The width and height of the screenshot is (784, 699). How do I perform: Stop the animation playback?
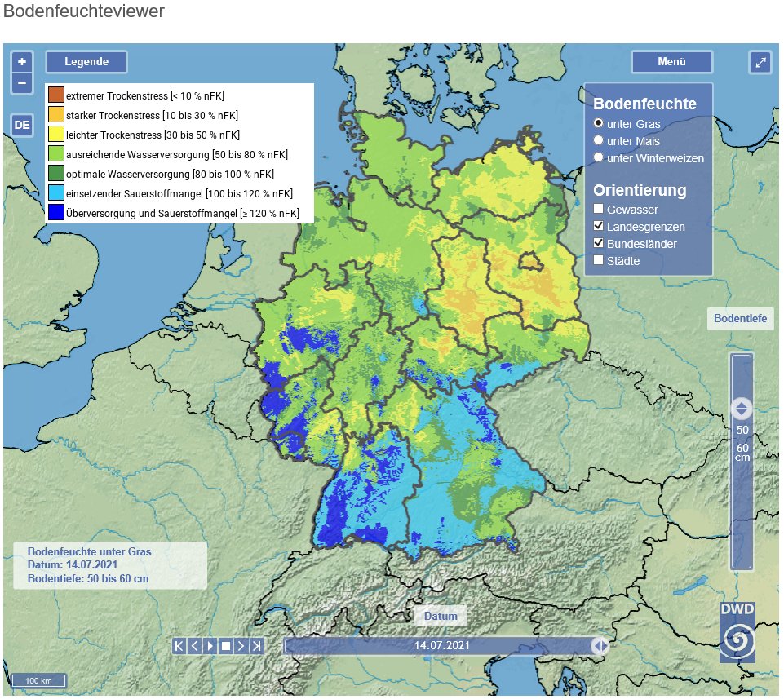[226, 644]
